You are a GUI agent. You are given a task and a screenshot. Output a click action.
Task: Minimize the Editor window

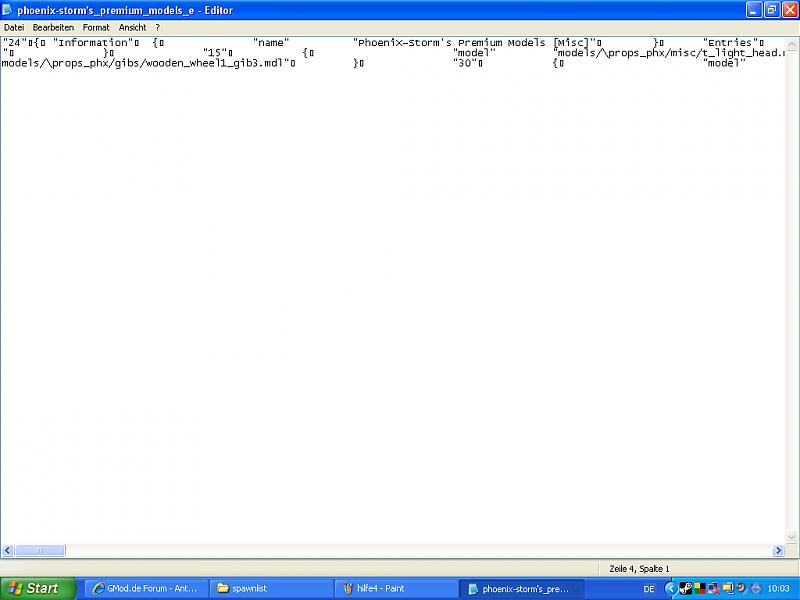754,9
